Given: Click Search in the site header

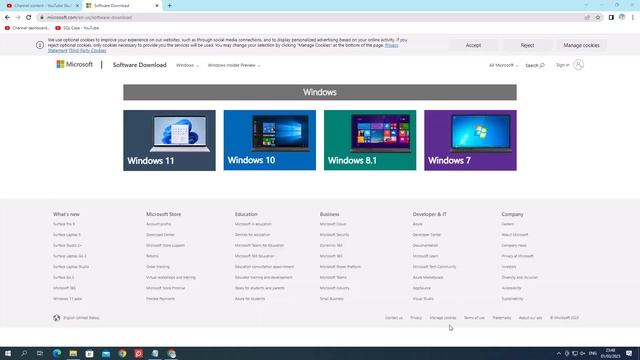Looking at the screenshot, I should [535, 65].
